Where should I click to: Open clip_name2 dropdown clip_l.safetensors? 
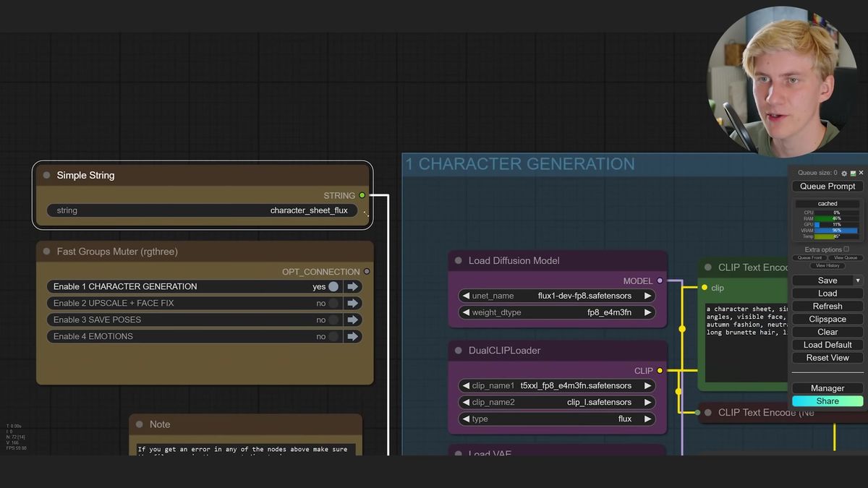click(557, 402)
